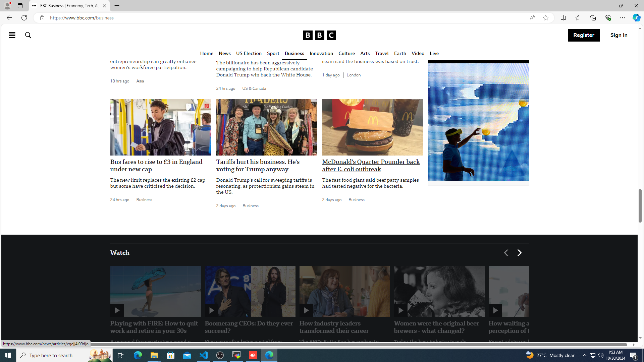Click Sign In
The width and height of the screenshot is (644, 362).
tap(619, 35)
